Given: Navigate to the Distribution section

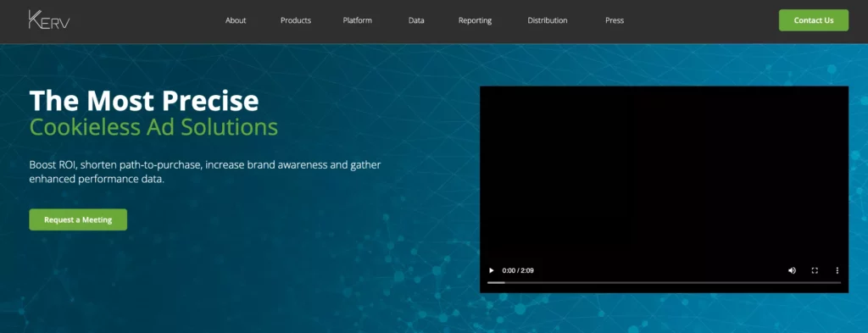Looking at the screenshot, I should pos(548,20).
